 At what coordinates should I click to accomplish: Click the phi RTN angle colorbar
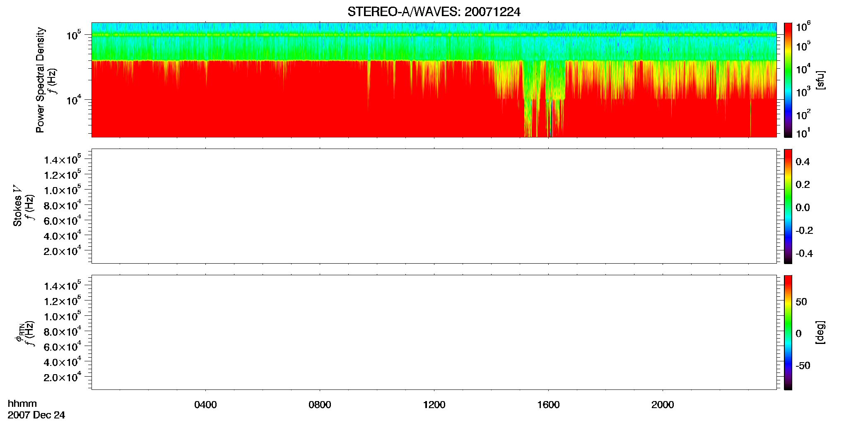click(x=788, y=332)
